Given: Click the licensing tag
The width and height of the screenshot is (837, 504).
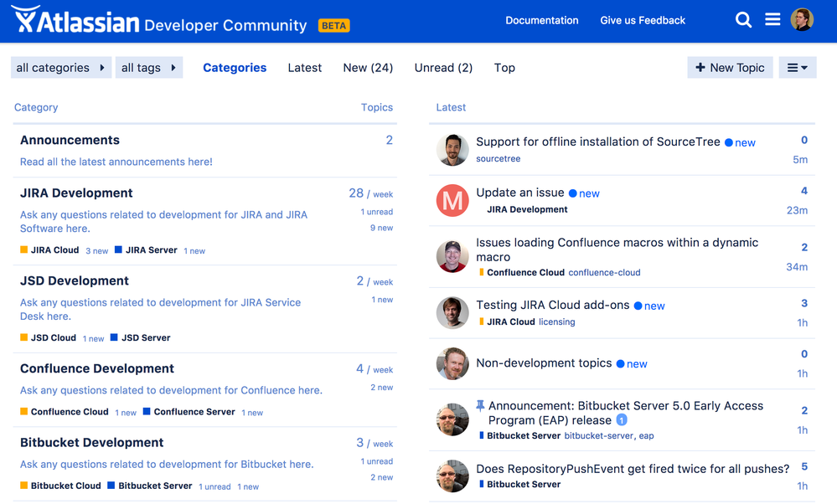Looking at the screenshot, I should 557,322.
